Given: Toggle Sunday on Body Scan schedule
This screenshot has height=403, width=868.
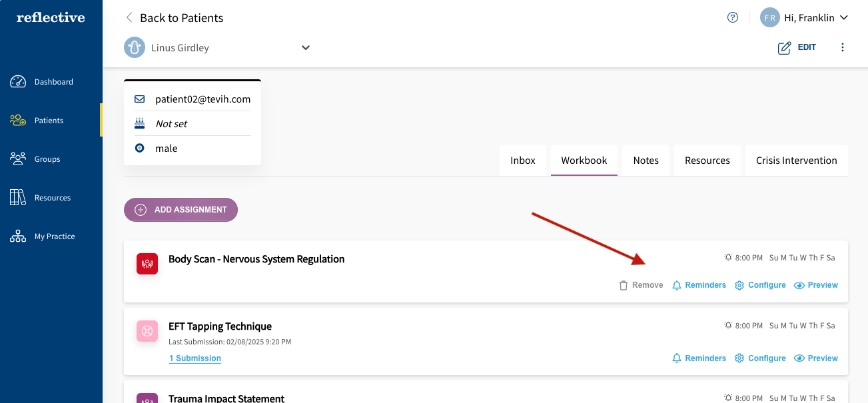Looking at the screenshot, I should [x=775, y=257].
